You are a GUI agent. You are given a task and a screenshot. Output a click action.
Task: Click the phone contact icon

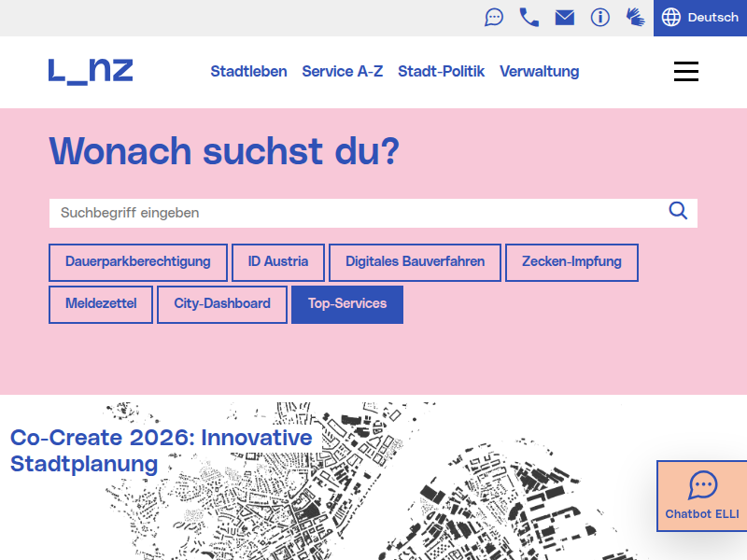click(x=529, y=18)
